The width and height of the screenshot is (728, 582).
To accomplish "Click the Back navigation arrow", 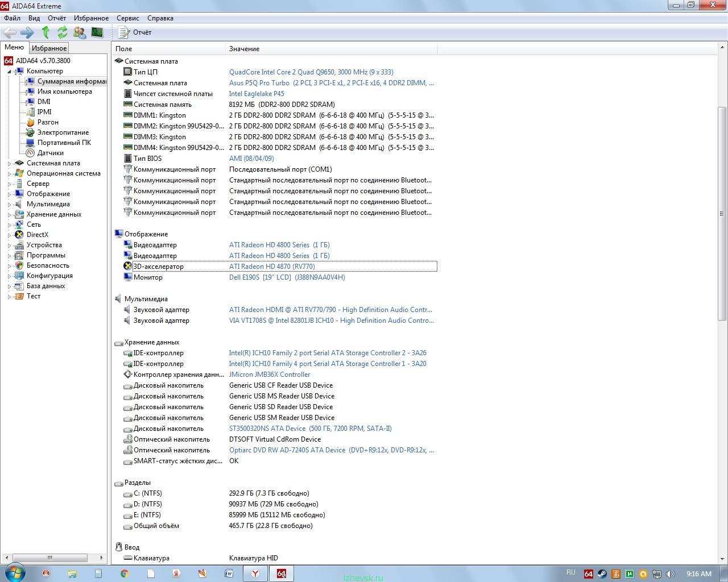I will pos(10,32).
